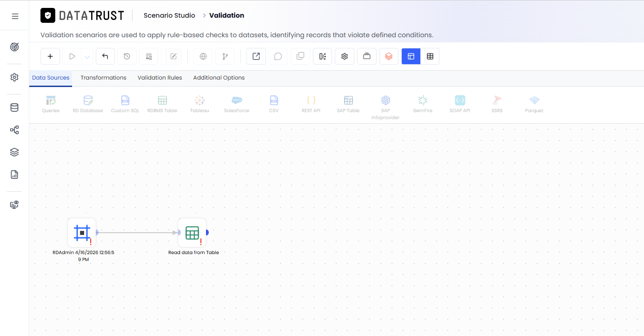The image size is (644, 336).
Task: Open the report chart icon in the sidebar
Action: point(14,175)
